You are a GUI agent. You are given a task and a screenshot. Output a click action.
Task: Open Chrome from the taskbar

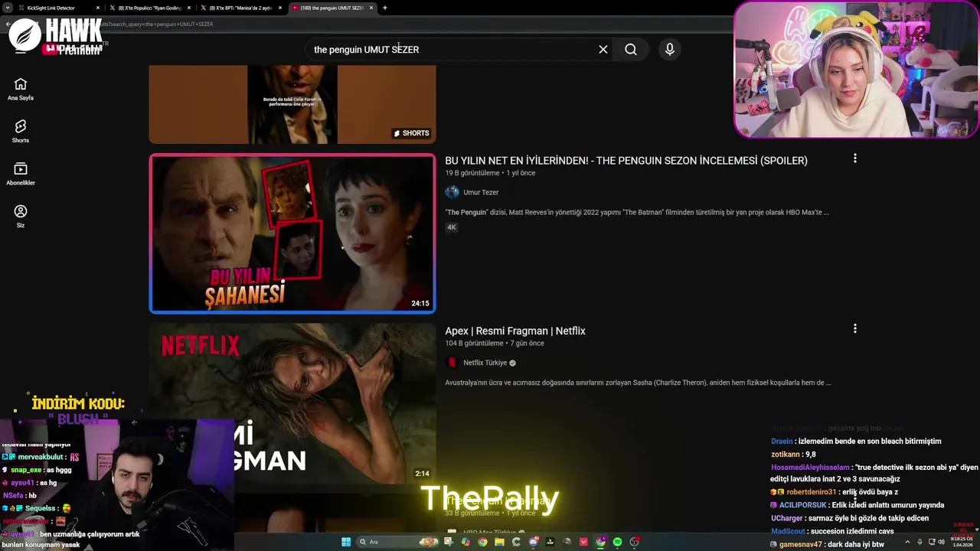[x=482, y=542]
